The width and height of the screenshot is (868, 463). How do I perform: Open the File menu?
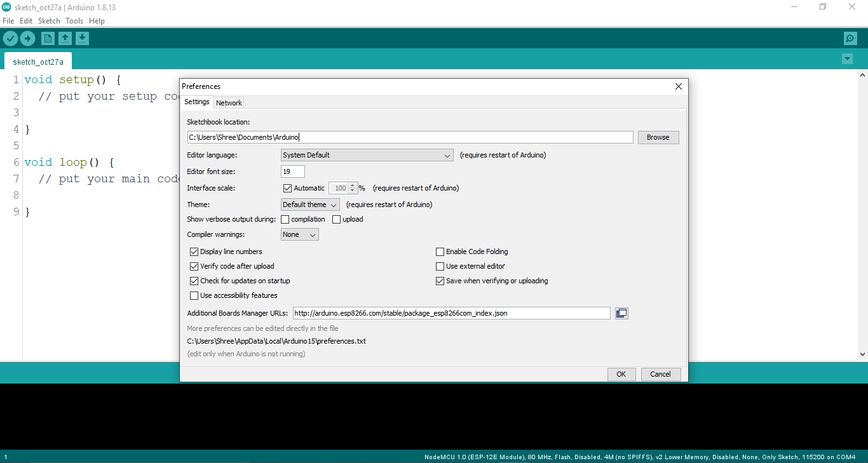tap(8, 21)
